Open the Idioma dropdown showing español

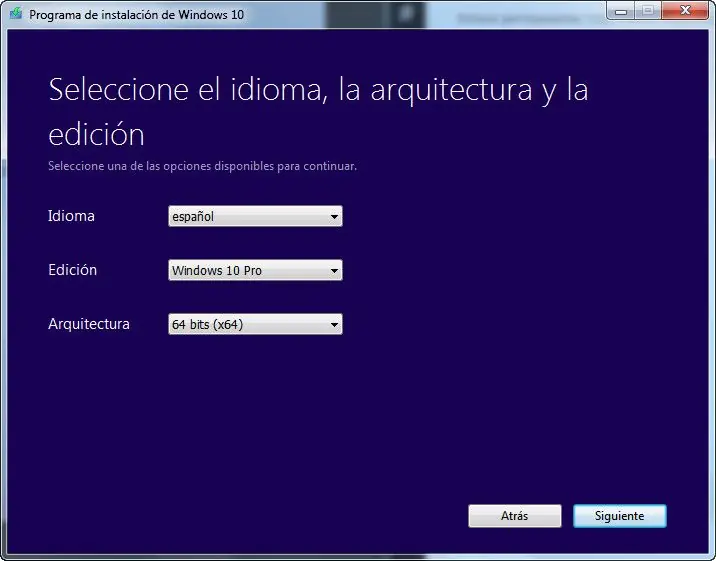pyautogui.click(x=255, y=216)
